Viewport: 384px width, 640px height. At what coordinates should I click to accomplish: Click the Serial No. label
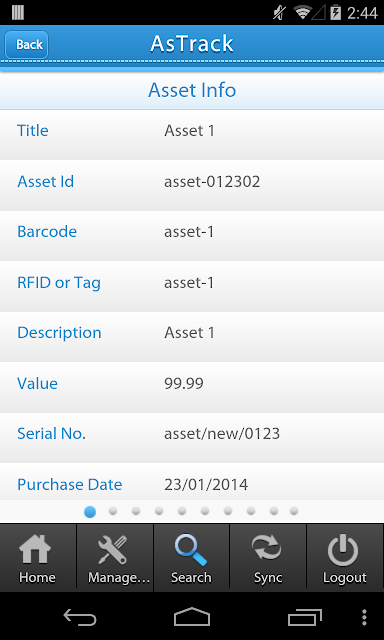click(x=51, y=433)
